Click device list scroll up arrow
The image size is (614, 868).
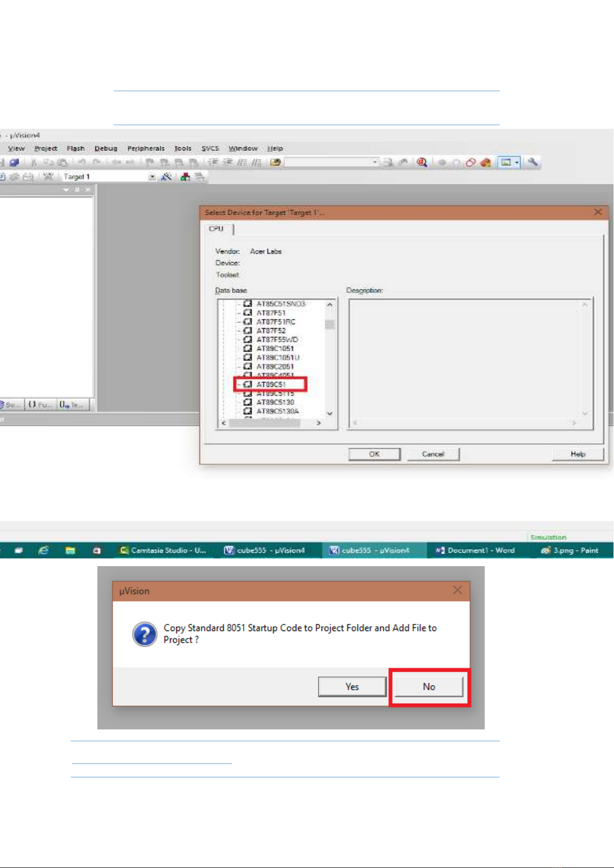330,304
